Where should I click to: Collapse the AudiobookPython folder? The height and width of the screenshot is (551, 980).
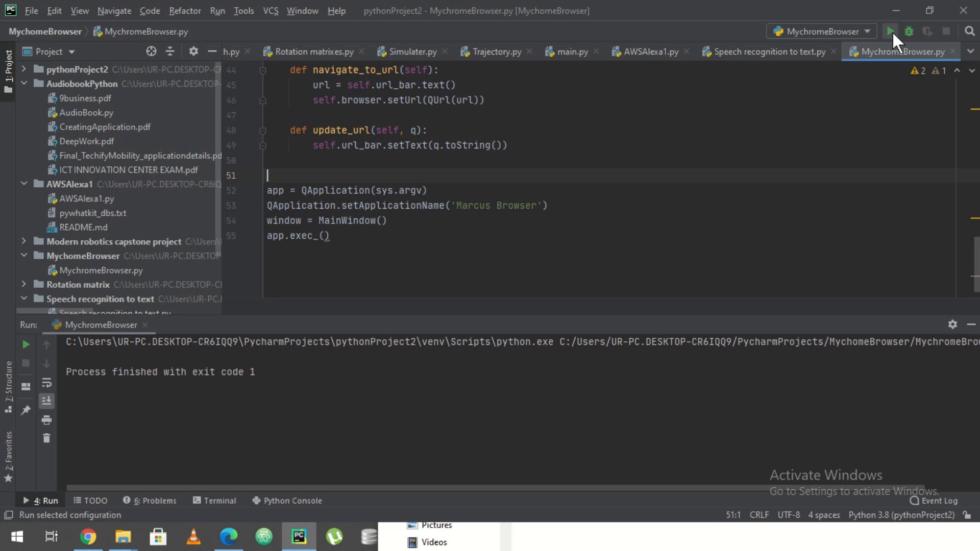(x=23, y=83)
